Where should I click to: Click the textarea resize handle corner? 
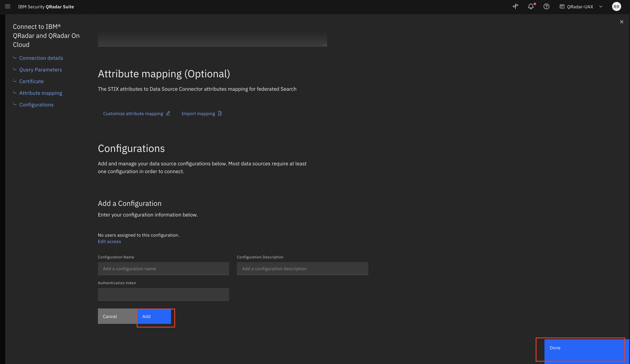click(325, 44)
